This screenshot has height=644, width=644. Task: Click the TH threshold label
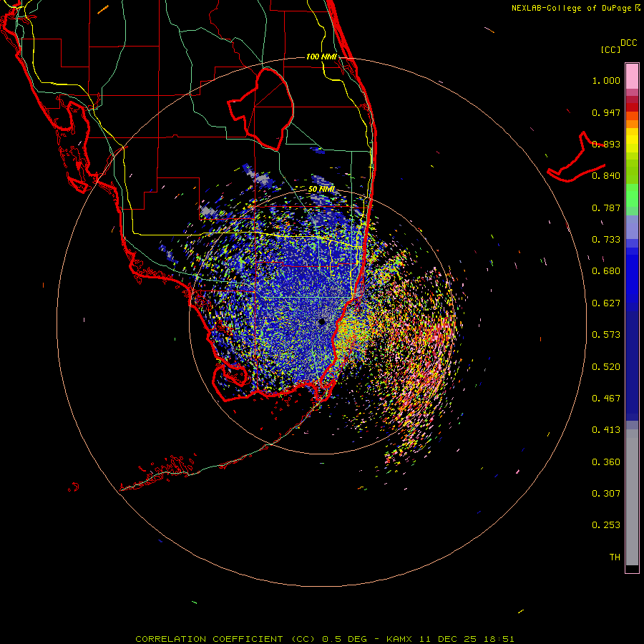(615, 557)
